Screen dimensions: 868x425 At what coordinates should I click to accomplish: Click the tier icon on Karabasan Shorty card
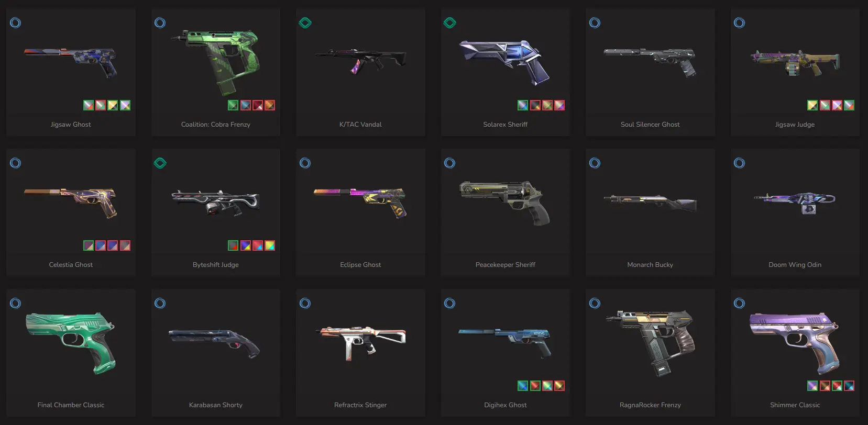[x=160, y=303]
